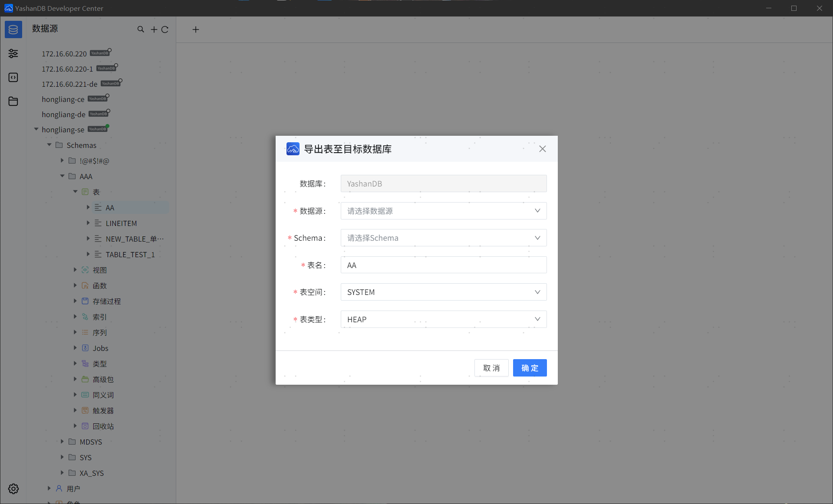Open a new tab with plus button
The height and width of the screenshot is (504, 833).
[196, 29]
